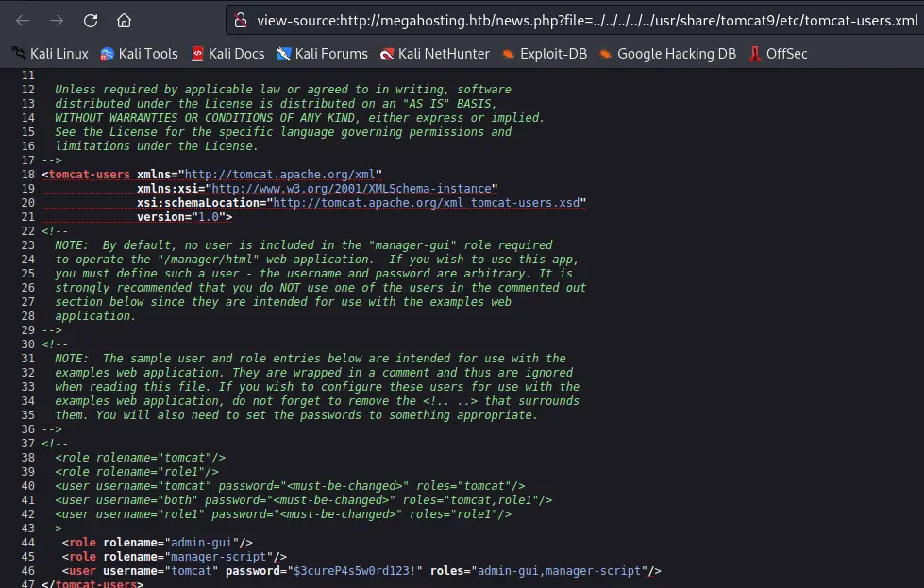The width and height of the screenshot is (924, 588).
Task: Click the Kali Linux dragon favicon
Action: point(18,54)
